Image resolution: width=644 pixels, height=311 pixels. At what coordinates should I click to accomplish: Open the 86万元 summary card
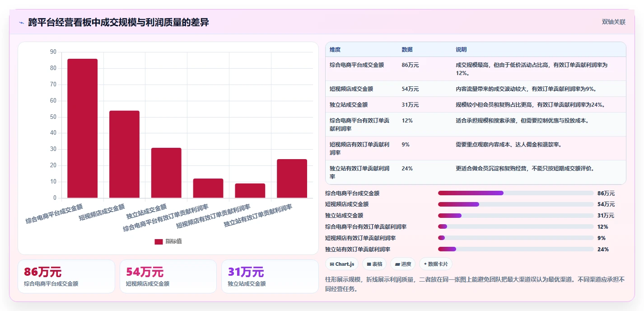[66, 276]
